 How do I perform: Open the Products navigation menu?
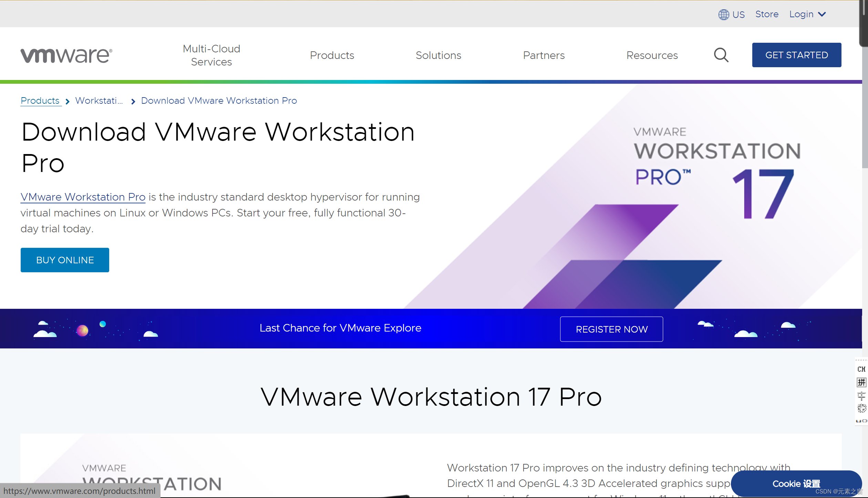tap(332, 55)
